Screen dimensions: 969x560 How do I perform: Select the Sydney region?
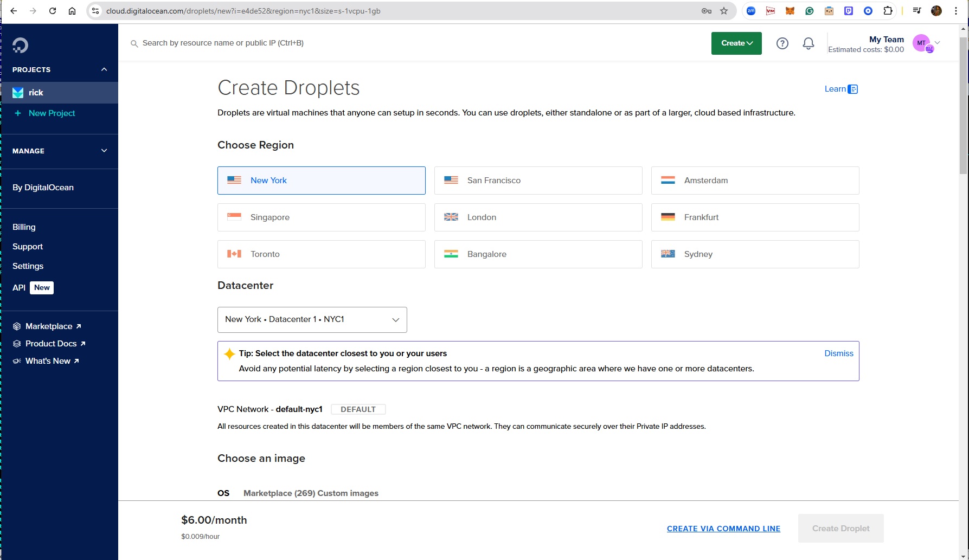pyautogui.click(x=755, y=254)
